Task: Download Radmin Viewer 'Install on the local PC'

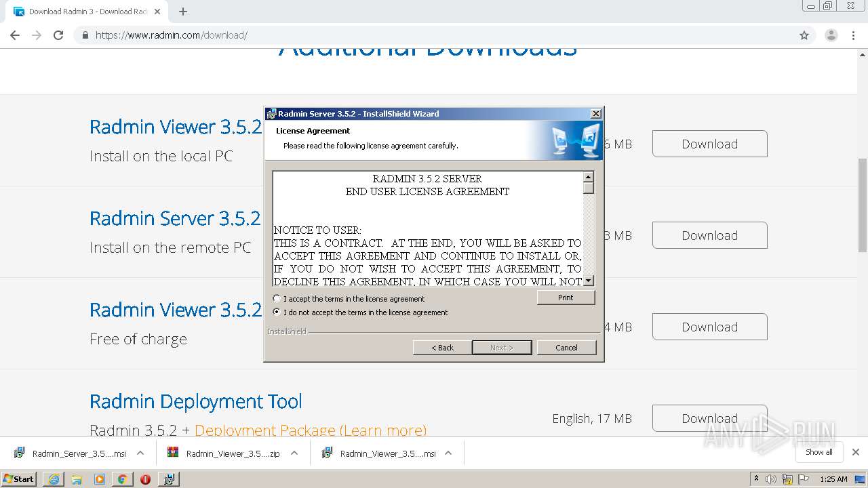Action: (709, 144)
